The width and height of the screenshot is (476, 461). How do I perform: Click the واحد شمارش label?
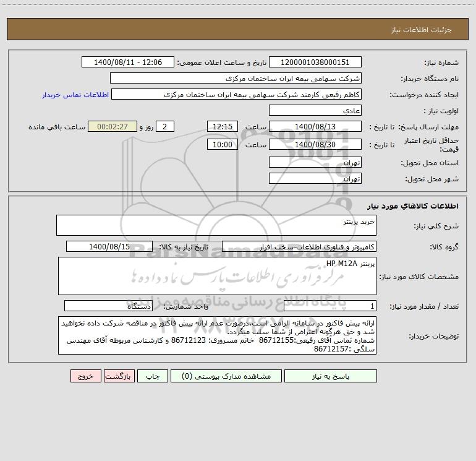coord(186,306)
